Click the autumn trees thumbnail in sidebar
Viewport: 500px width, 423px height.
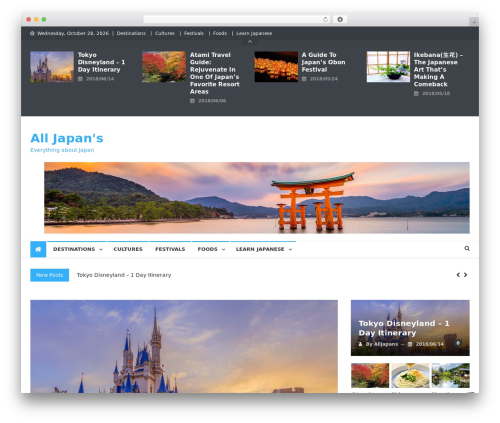pyautogui.click(x=370, y=375)
